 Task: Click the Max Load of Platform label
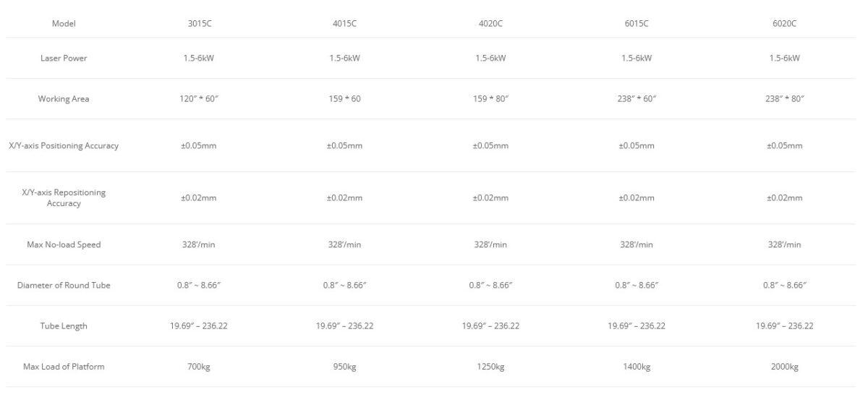(64, 367)
